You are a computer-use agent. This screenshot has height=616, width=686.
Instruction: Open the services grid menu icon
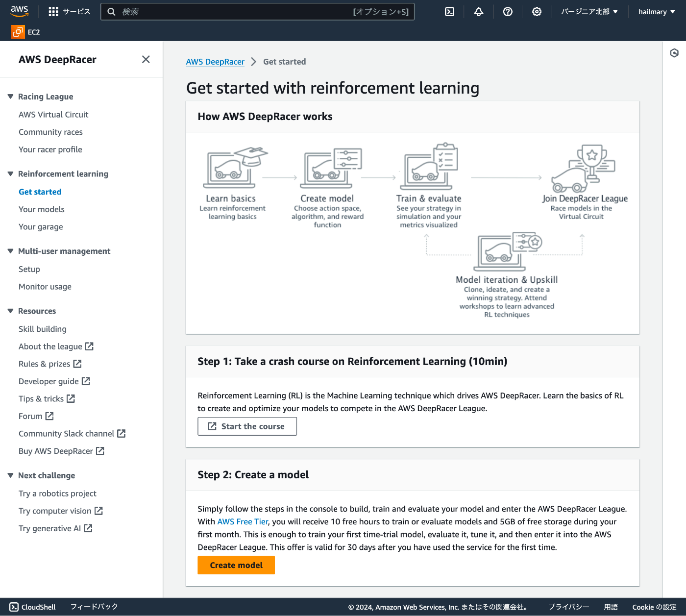(53, 12)
